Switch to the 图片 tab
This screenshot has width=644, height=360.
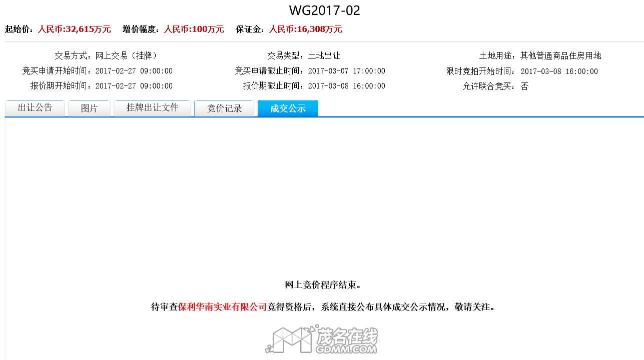[89, 108]
